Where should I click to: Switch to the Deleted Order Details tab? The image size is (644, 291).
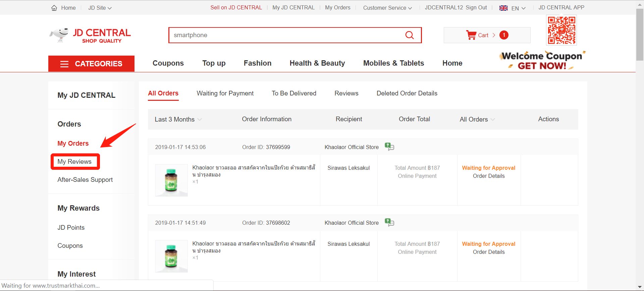pos(407,93)
